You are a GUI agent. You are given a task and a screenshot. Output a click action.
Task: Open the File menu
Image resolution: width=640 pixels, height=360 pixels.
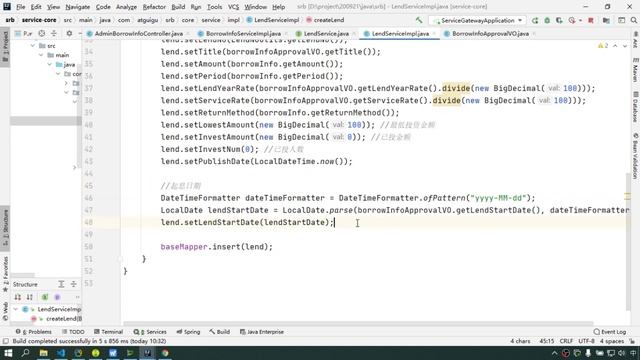[20, 7]
